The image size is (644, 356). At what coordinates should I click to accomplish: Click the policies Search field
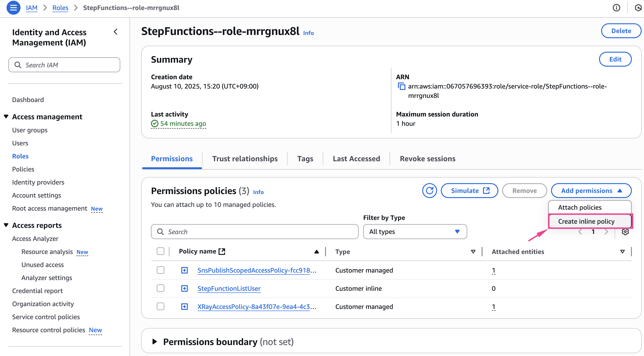tap(254, 232)
